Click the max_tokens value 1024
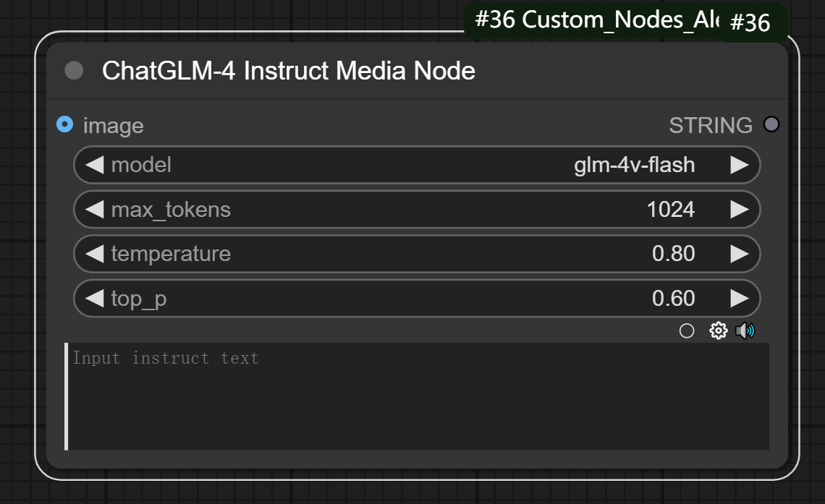825x504 pixels. point(670,210)
